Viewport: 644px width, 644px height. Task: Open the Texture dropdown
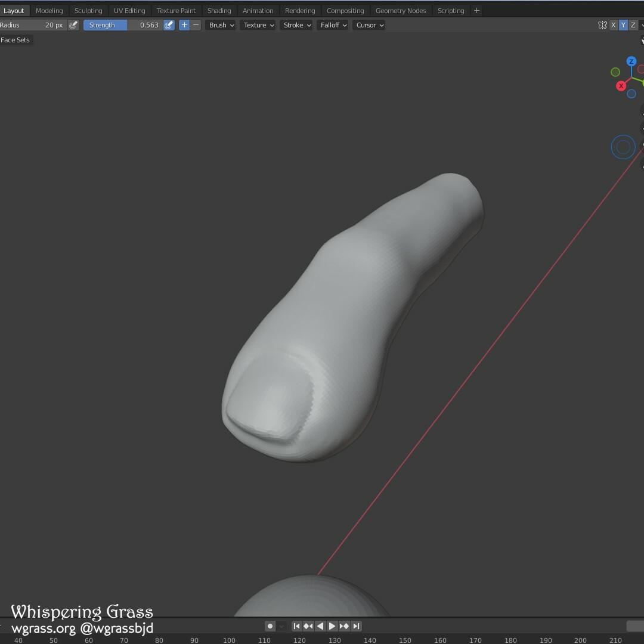coord(258,25)
